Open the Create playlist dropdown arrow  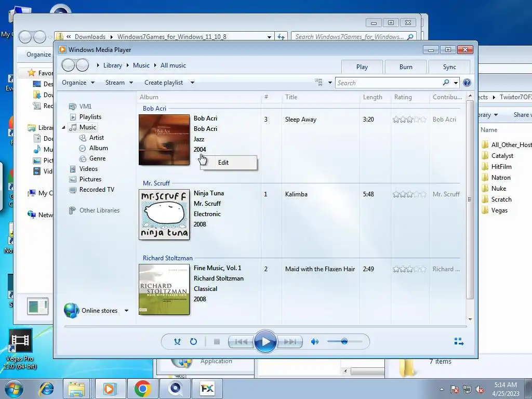[x=192, y=83]
